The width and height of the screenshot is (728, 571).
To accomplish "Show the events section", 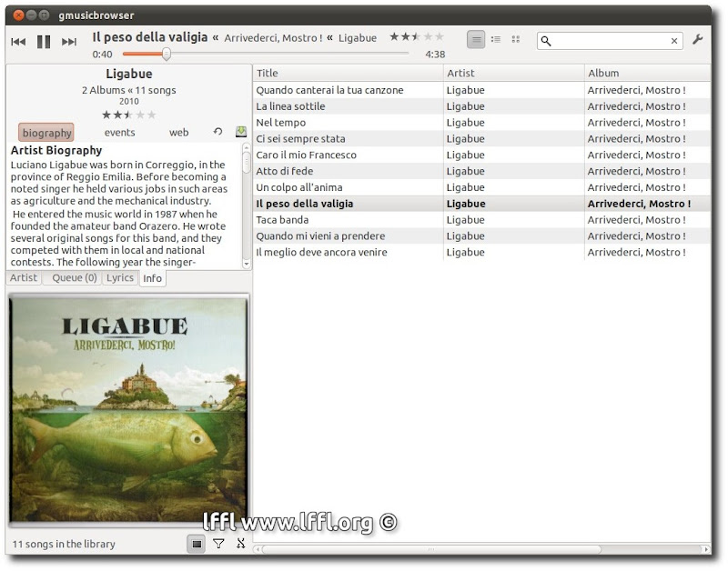I will pos(119,133).
